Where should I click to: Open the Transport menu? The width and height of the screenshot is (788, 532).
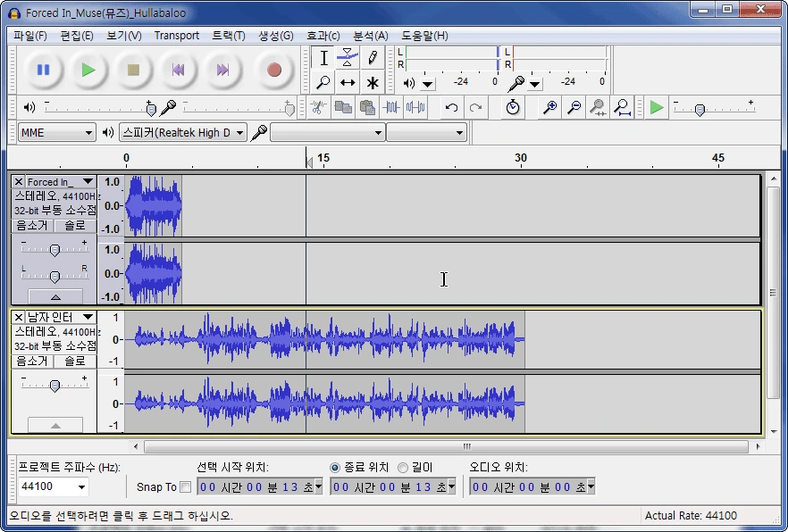177,36
